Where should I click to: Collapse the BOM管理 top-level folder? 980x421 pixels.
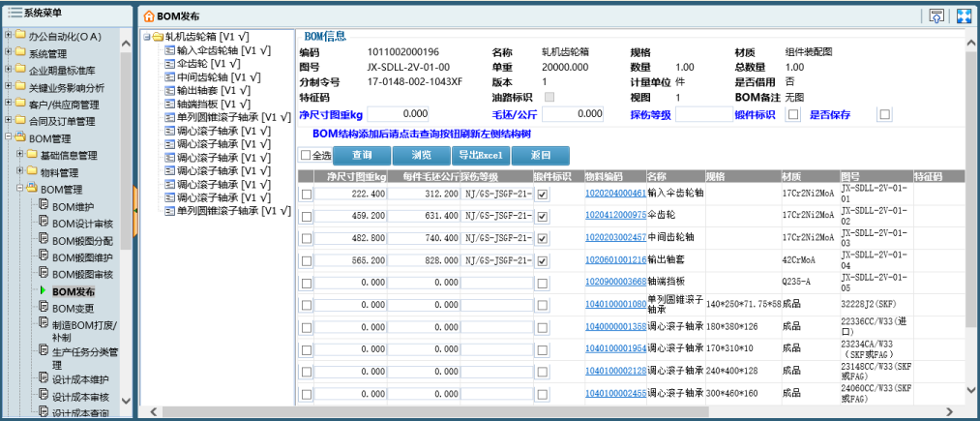point(8,137)
